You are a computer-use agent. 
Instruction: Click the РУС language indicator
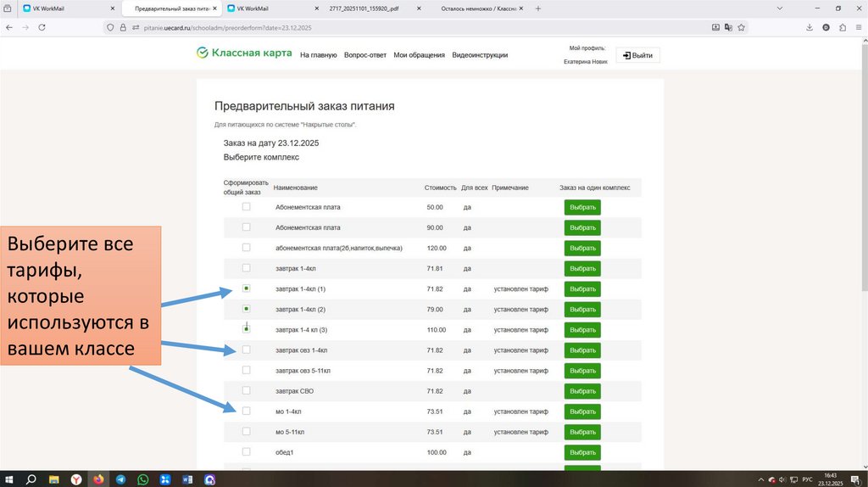click(807, 480)
